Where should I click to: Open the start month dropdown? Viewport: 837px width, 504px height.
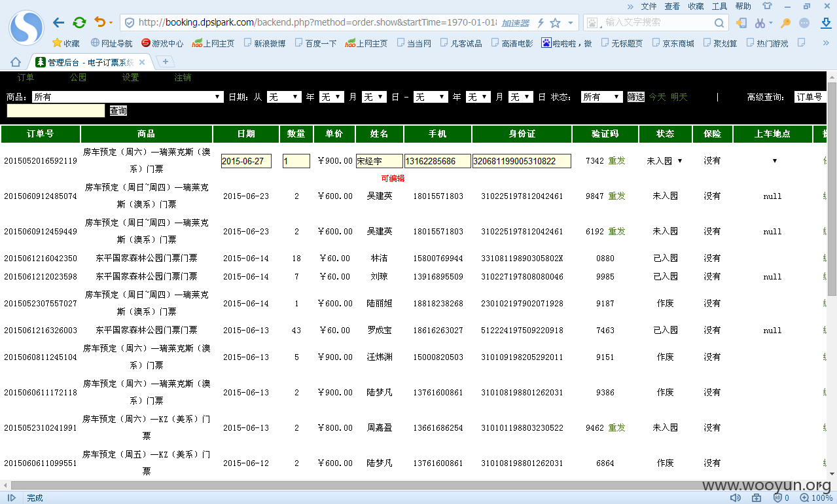331,97
